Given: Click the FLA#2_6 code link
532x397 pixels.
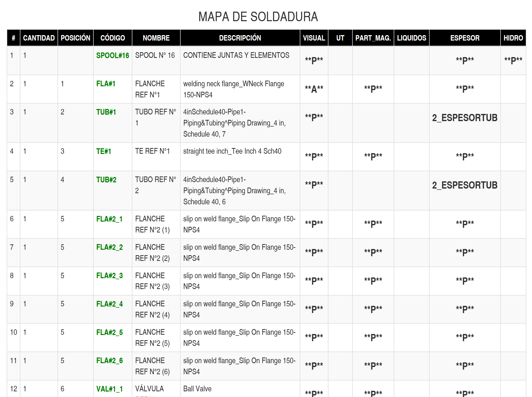Looking at the screenshot, I should pyautogui.click(x=109, y=361).
